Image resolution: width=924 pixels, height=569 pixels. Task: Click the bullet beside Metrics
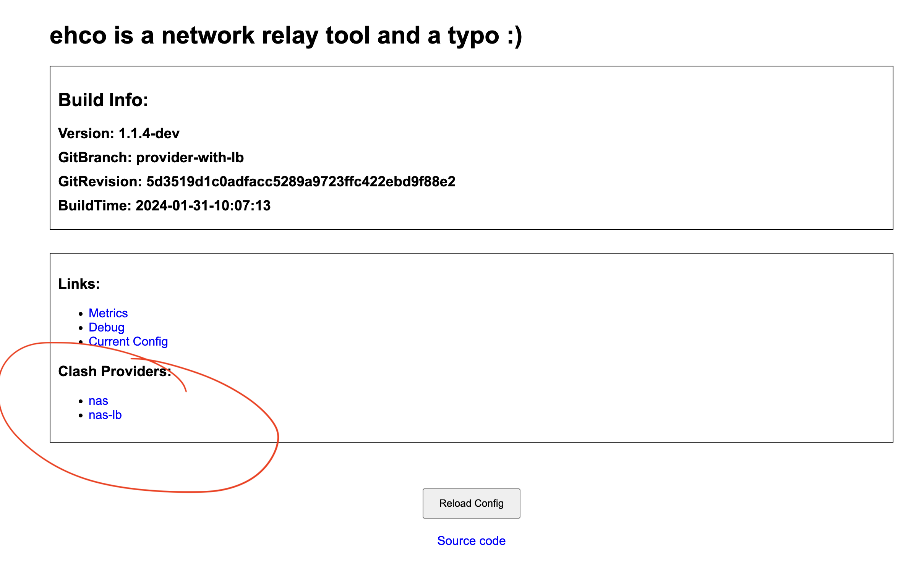(x=81, y=314)
